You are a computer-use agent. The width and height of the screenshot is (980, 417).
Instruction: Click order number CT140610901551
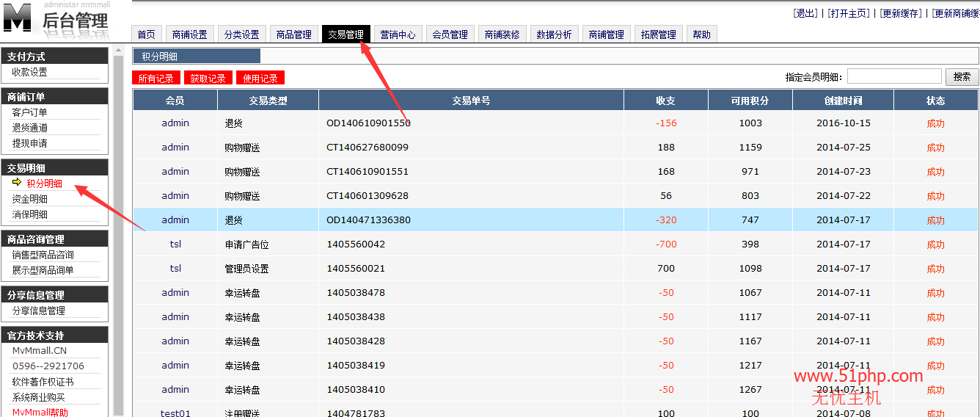click(367, 172)
